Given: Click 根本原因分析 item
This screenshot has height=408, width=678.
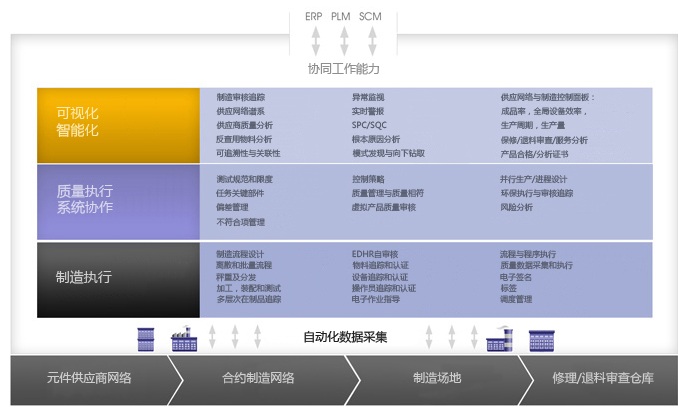Looking at the screenshot, I should click(x=376, y=139).
